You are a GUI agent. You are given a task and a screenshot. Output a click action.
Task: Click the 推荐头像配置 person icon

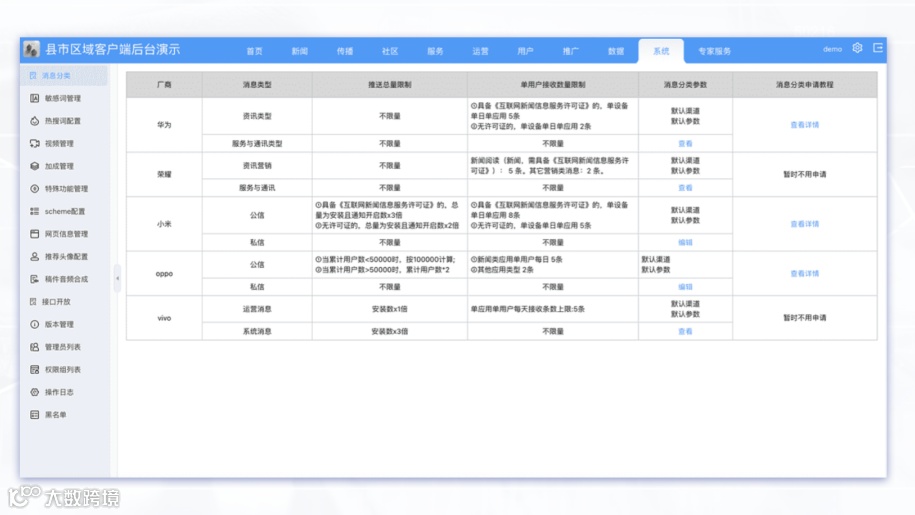click(34, 257)
